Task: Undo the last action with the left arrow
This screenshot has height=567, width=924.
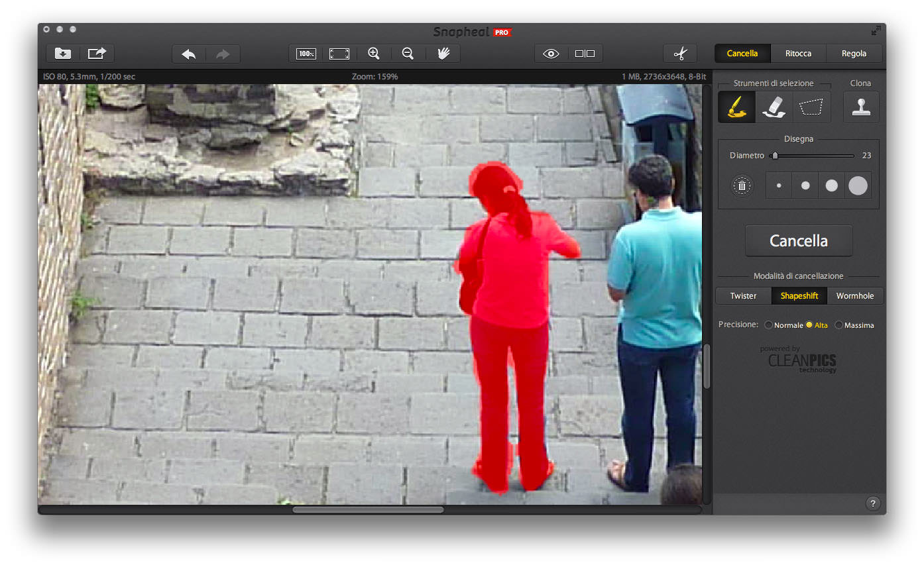Action: [189, 54]
